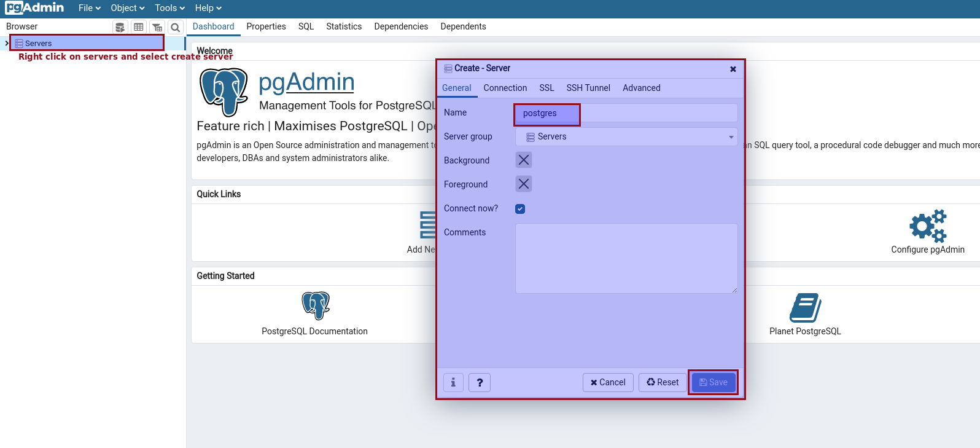Image resolution: width=980 pixels, height=448 pixels.
Task: Switch to the Advanced tab
Action: click(x=642, y=88)
